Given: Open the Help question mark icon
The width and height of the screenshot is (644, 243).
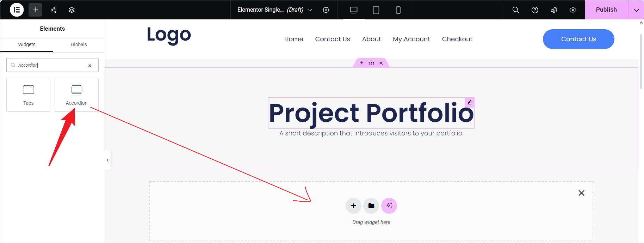Looking at the screenshot, I should (x=534, y=10).
